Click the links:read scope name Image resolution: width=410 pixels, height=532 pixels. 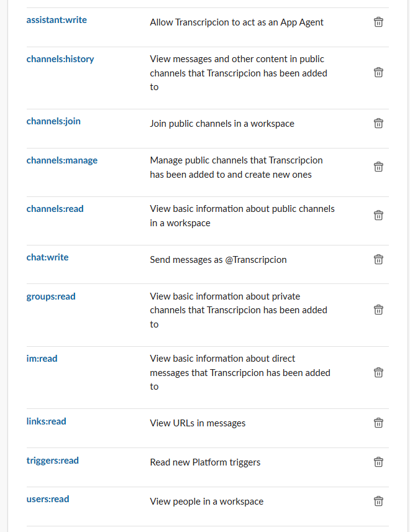click(46, 421)
